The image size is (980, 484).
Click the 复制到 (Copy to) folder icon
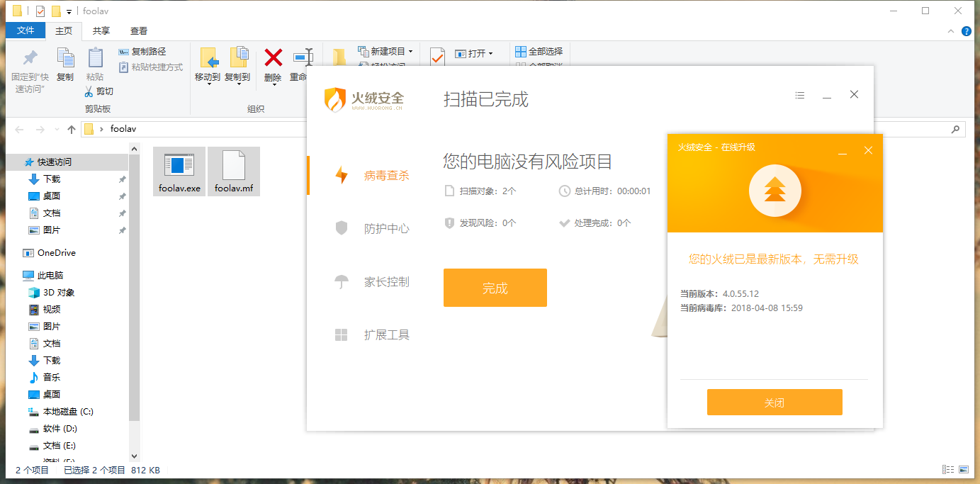tap(238, 59)
